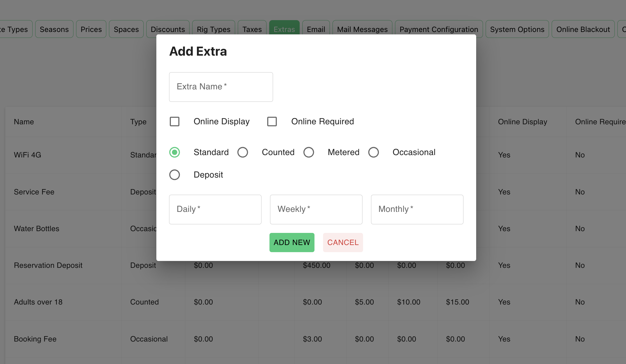Switch to Payment Configuration tab
Image resolution: width=626 pixels, height=364 pixels.
pyautogui.click(x=439, y=29)
